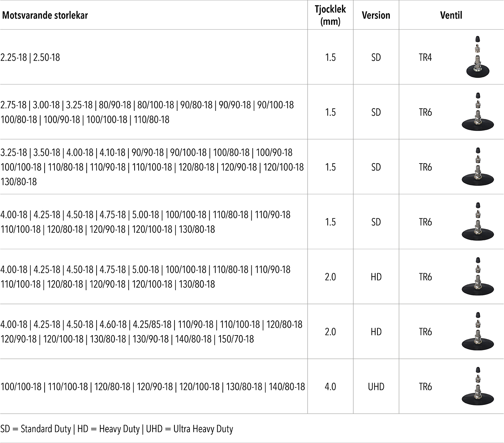Click valve image in the 2.75-18 row
This screenshot has width=504, height=443.
(x=477, y=112)
